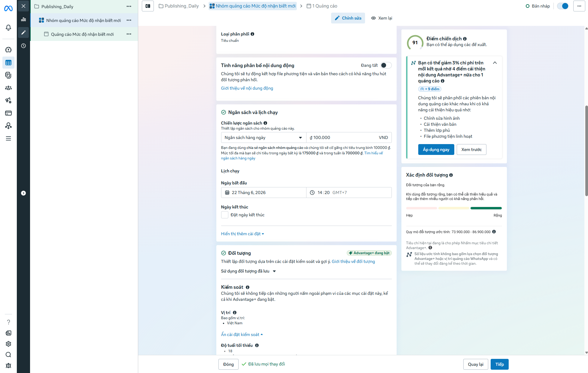Select Publishing_Daily campaign in tree
This screenshot has width=588, height=373.
57,6
